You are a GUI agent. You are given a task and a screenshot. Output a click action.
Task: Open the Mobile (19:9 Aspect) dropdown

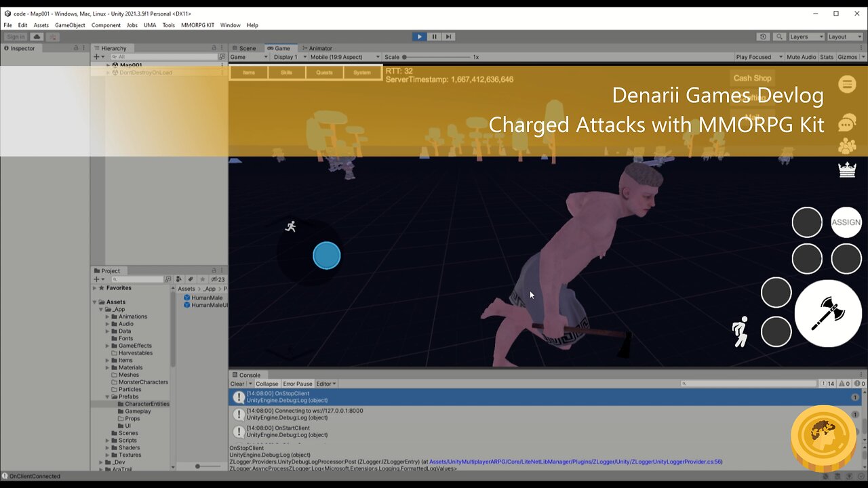coord(345,57)
